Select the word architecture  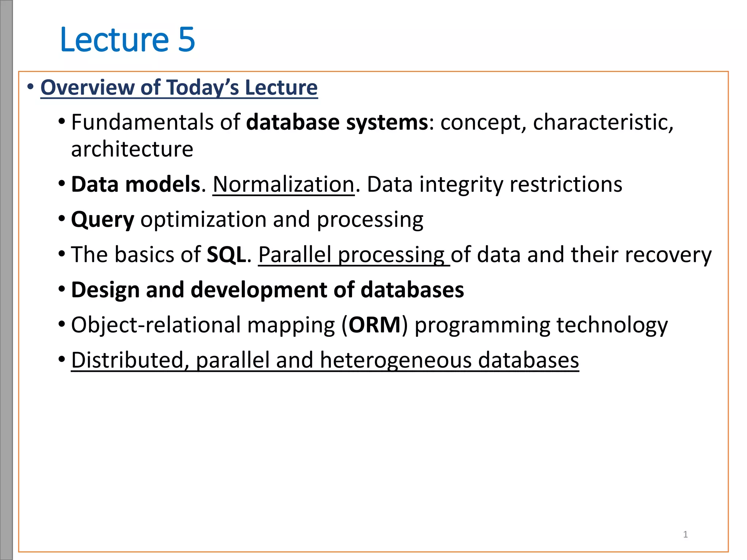coord(132,149)
